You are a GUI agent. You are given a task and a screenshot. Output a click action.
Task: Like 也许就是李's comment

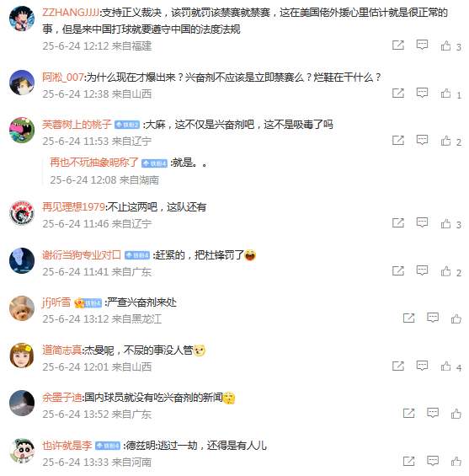click(456, 462)
